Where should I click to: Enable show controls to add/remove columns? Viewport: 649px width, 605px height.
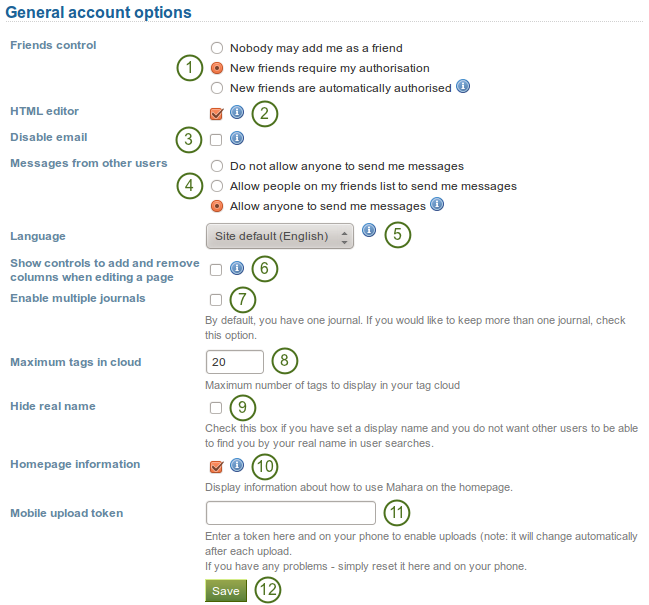[216, 269]
